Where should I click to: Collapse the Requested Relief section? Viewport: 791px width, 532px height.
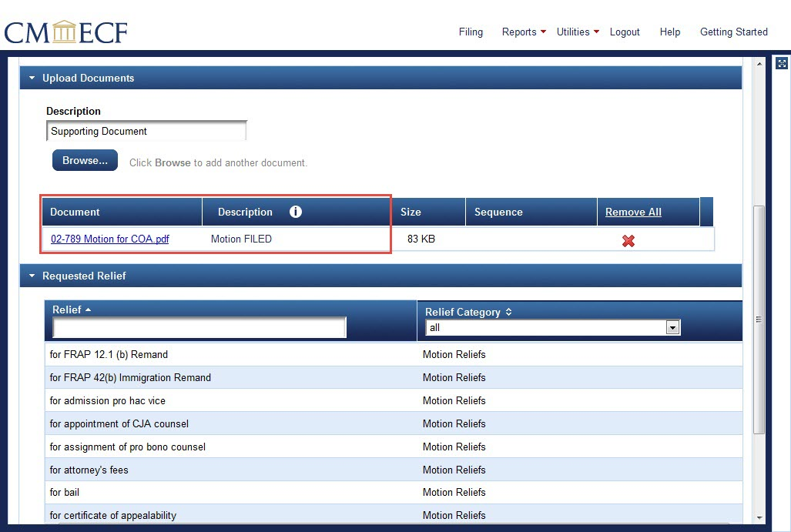click(32, 276)
